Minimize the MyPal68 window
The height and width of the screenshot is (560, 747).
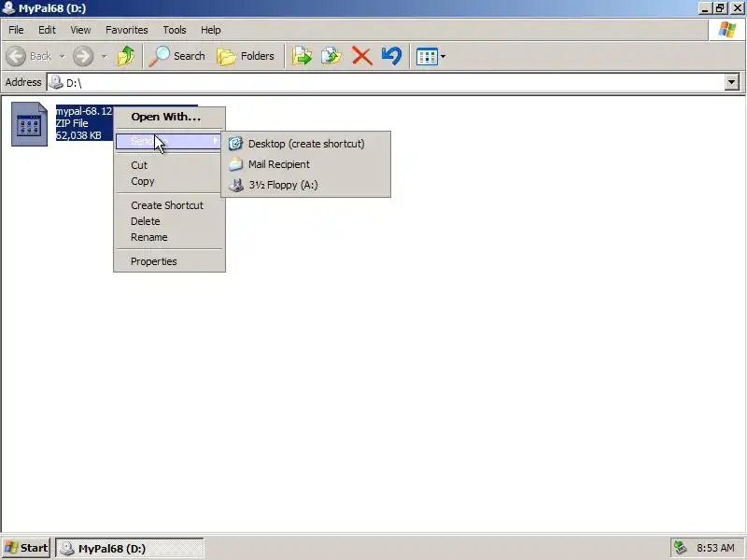(x=705, y=8)
